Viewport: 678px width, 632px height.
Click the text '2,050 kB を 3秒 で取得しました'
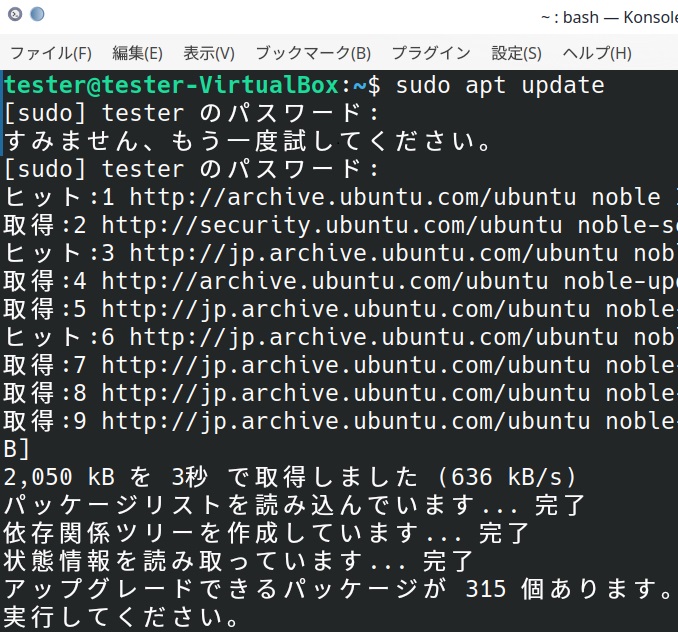tap(211, 477)
